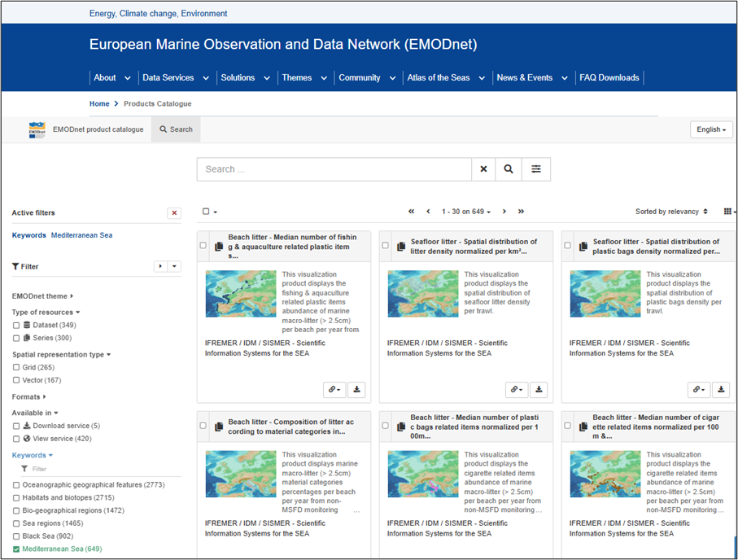This screenshot has width=738, height=560.
Task: Open Seafloor litter plastic bags density title
Action: pyautogui.click(x=656, y=247)
